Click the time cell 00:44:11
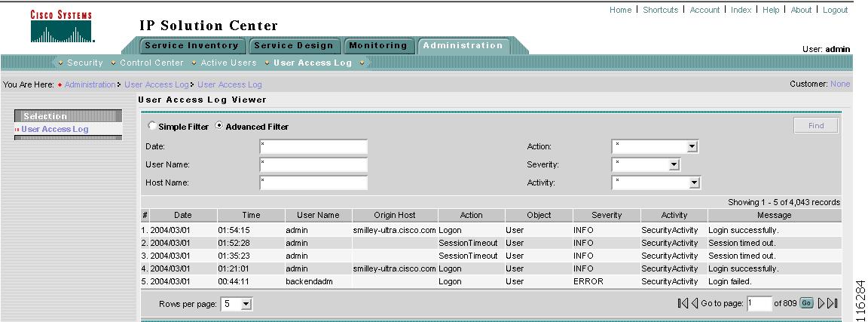The width and height of the screenshot is (868, 322). pyautogui.click(x=234, y=281)
